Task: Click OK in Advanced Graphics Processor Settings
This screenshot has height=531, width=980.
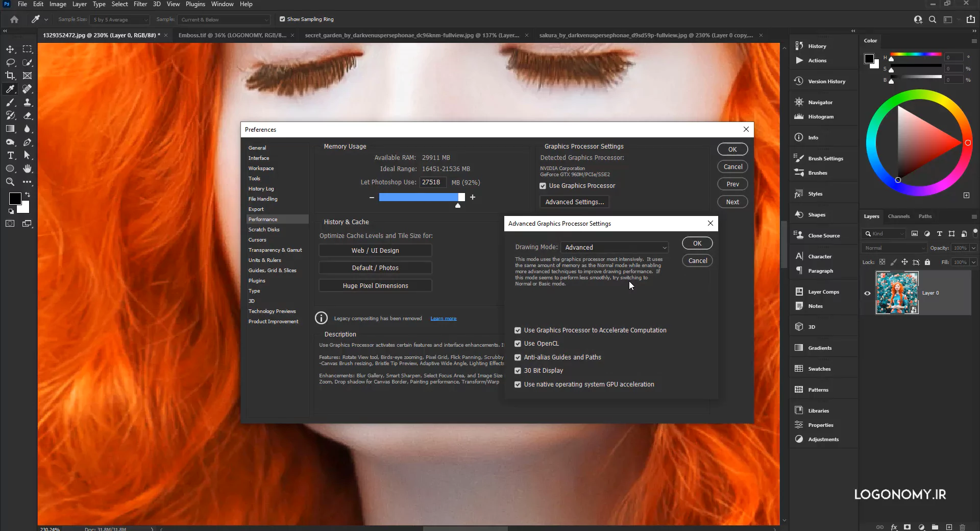Action: tap(697, 244)
